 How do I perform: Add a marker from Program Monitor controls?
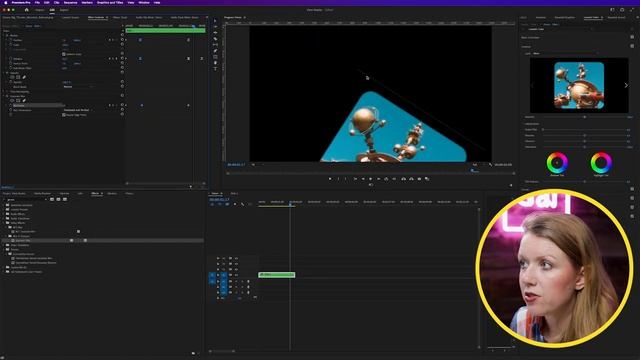(330, 179)
